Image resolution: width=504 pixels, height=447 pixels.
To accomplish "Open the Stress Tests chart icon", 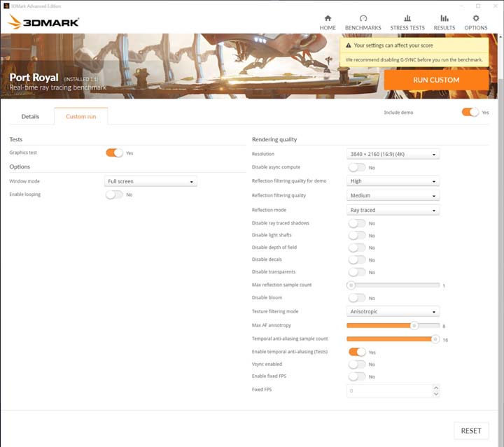I will click(x=407, y=18).
